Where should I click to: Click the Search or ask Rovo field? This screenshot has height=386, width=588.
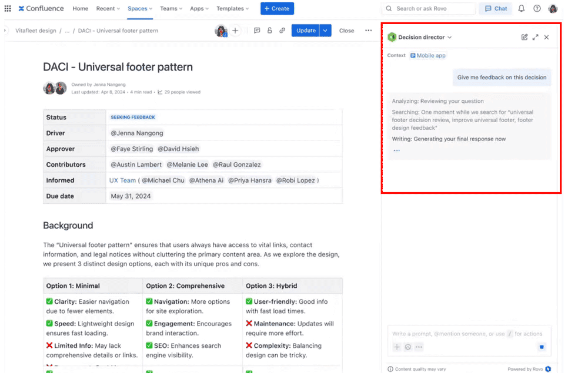coord(428,9)
